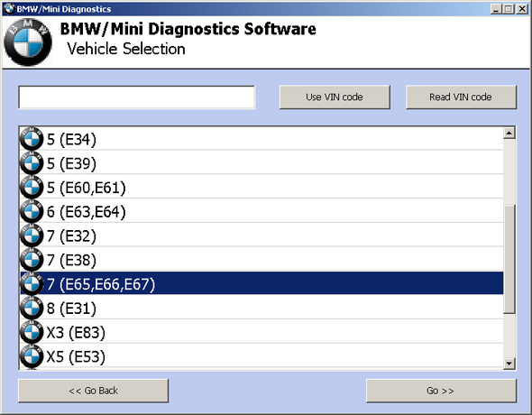Proceed with the Go >> button
Image resolution: width=532 pixels, height=415 pixels.
(441, 391)
